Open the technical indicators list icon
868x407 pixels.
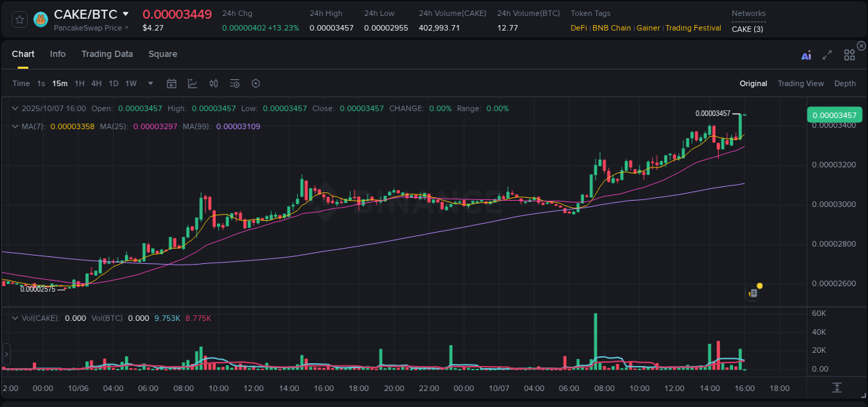point(234,83)
